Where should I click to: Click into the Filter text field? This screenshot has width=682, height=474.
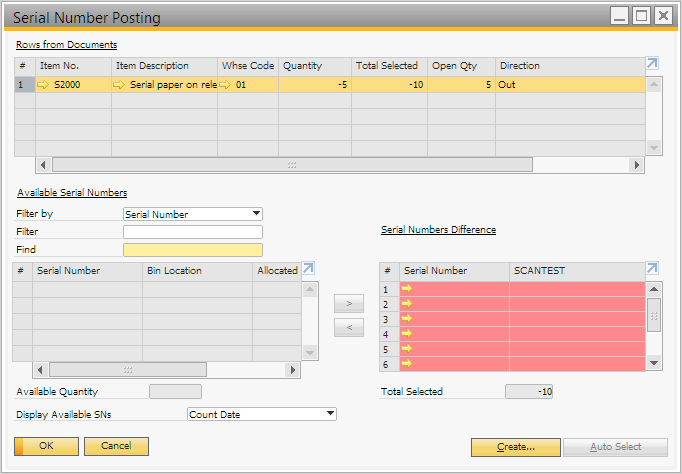tap(192, 232)
